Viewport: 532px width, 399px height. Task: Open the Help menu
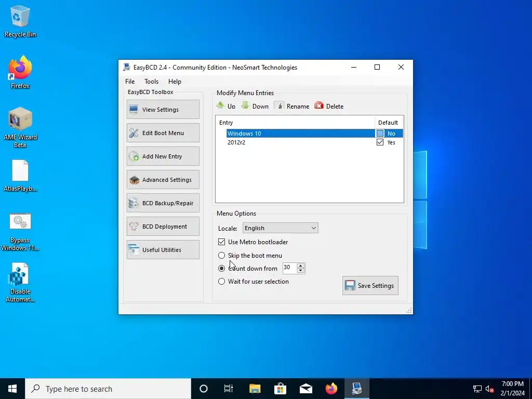(x=175, y=82)
